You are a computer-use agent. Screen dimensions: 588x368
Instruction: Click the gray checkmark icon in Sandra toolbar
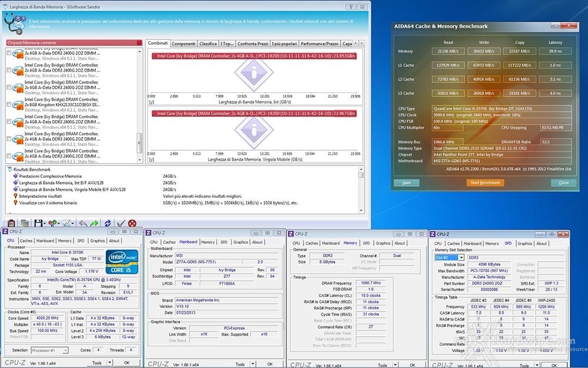click(x=121, y=223)
